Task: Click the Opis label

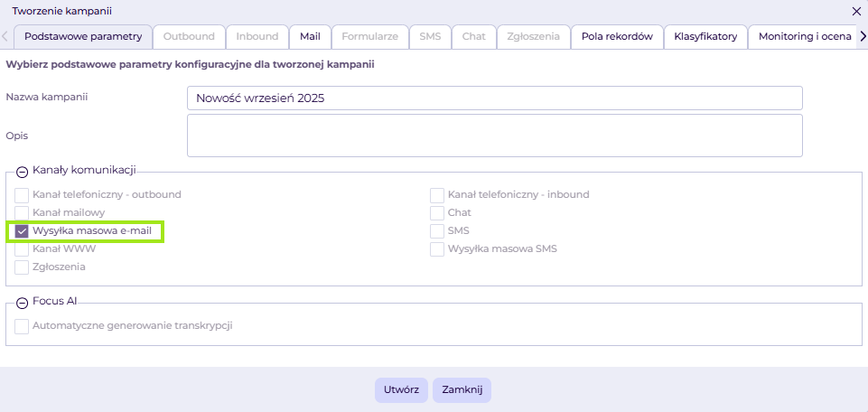Action: [x=16, y=136]
